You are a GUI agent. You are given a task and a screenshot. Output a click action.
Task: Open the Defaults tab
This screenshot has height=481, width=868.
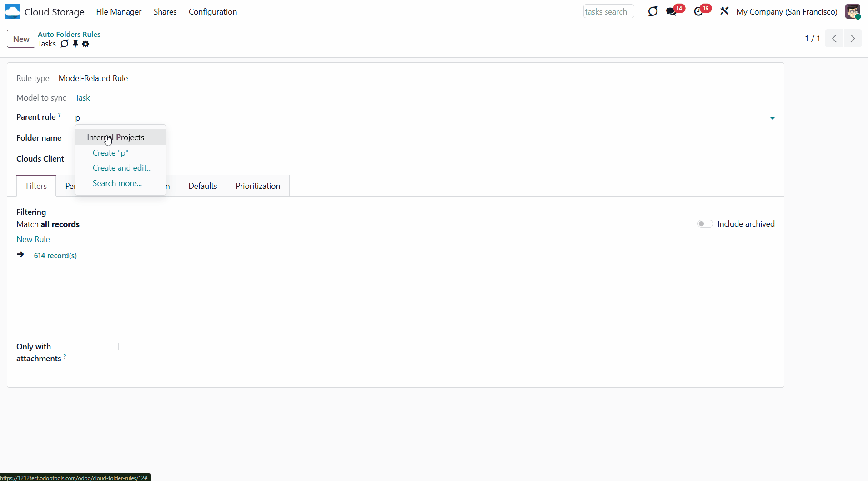pos(203,186)
